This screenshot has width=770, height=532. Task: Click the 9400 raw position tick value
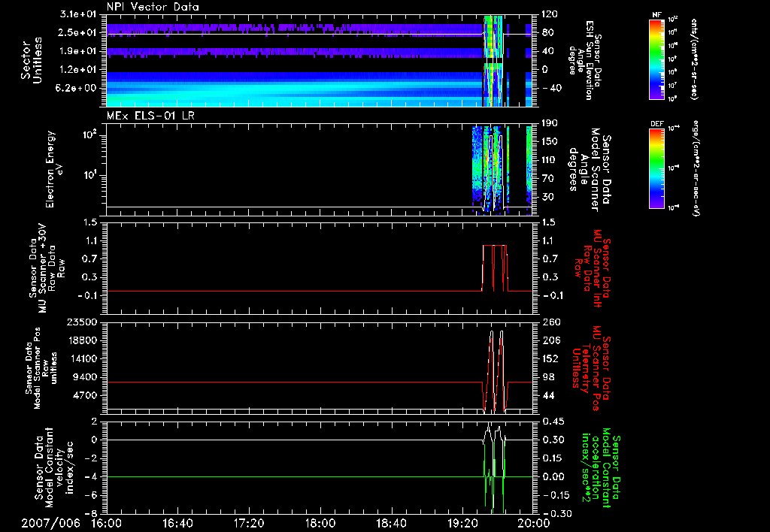pos(86,377)
